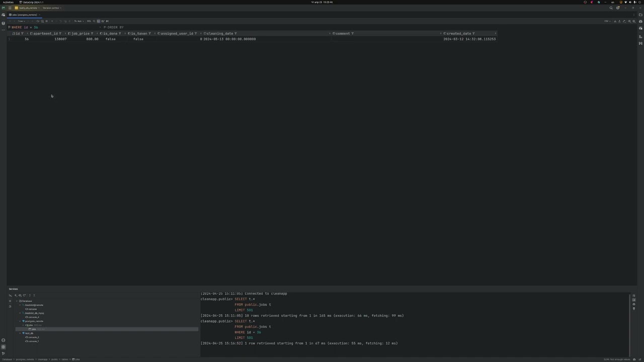
Task: Click the stop icon in Services sidebar
Action: click(10, 301)
